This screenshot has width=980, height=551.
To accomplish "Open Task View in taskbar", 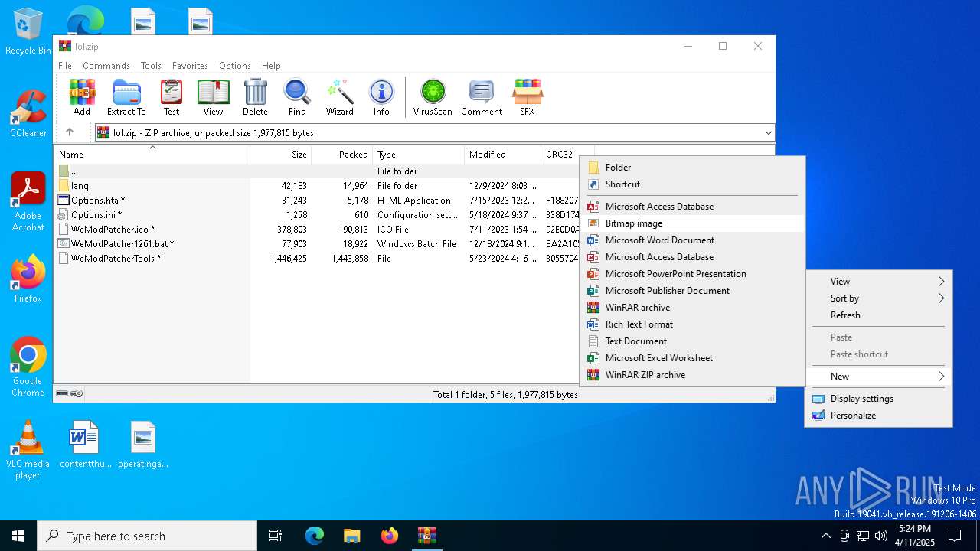I will [276, 536].
